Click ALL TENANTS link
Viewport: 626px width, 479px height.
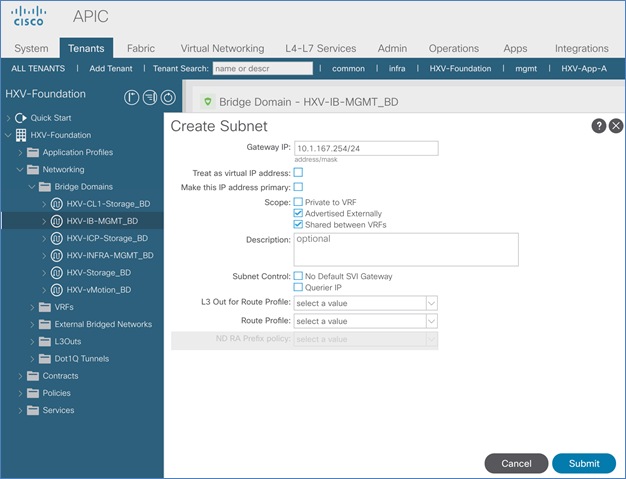click(x=38, y=69)
